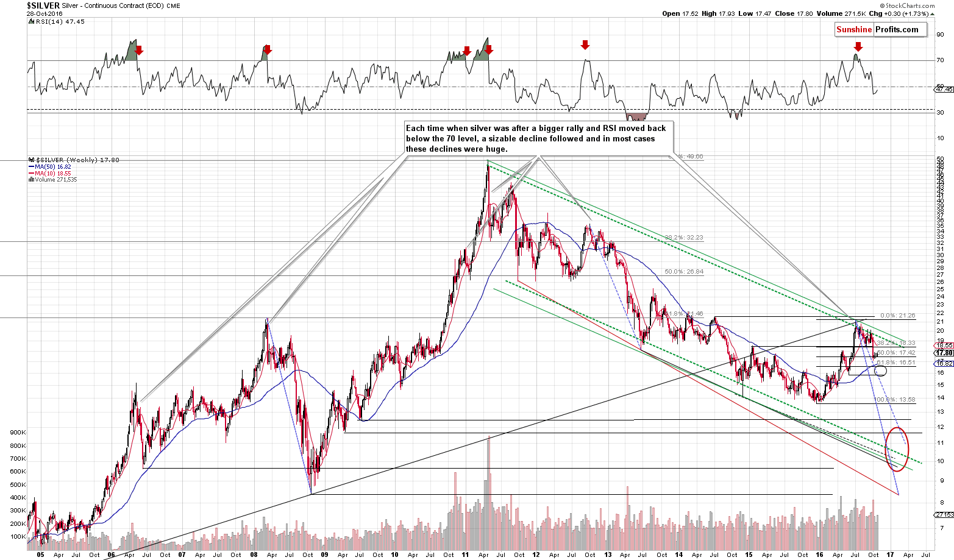Click the '0.0%: 21.26' Fibonacci label
The width and height of the screenshot is (954, 560).
[898, 316]
